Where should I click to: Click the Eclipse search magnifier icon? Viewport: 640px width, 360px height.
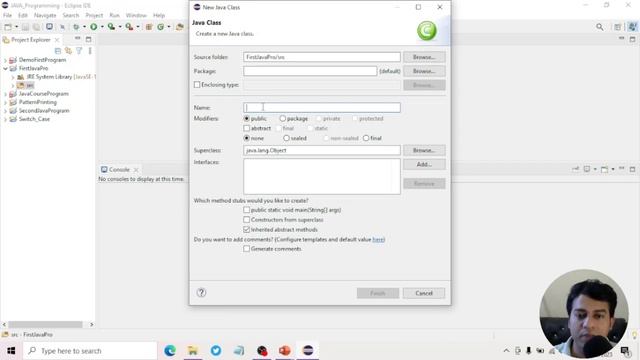(600, 27)
